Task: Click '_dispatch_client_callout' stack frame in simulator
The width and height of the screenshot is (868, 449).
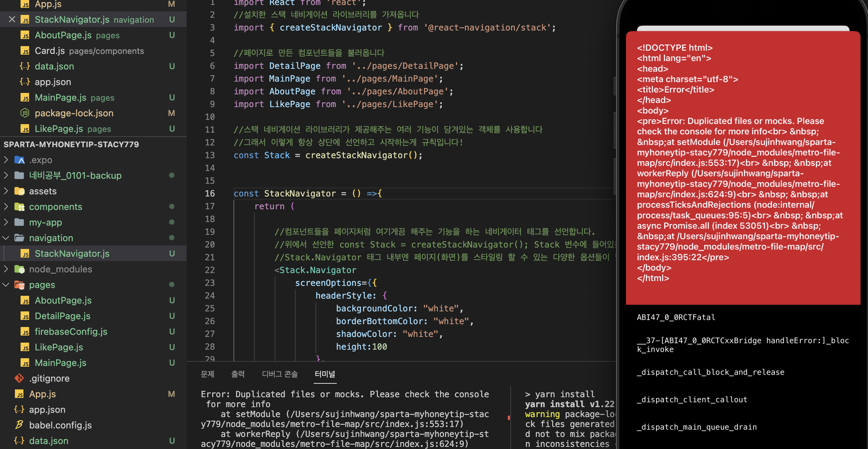Action: [x=692, y=400]
